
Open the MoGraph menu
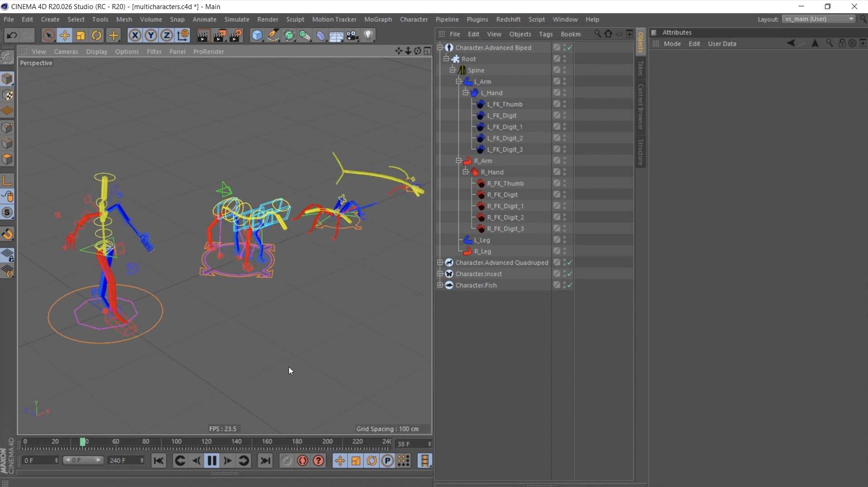[379, 19]
